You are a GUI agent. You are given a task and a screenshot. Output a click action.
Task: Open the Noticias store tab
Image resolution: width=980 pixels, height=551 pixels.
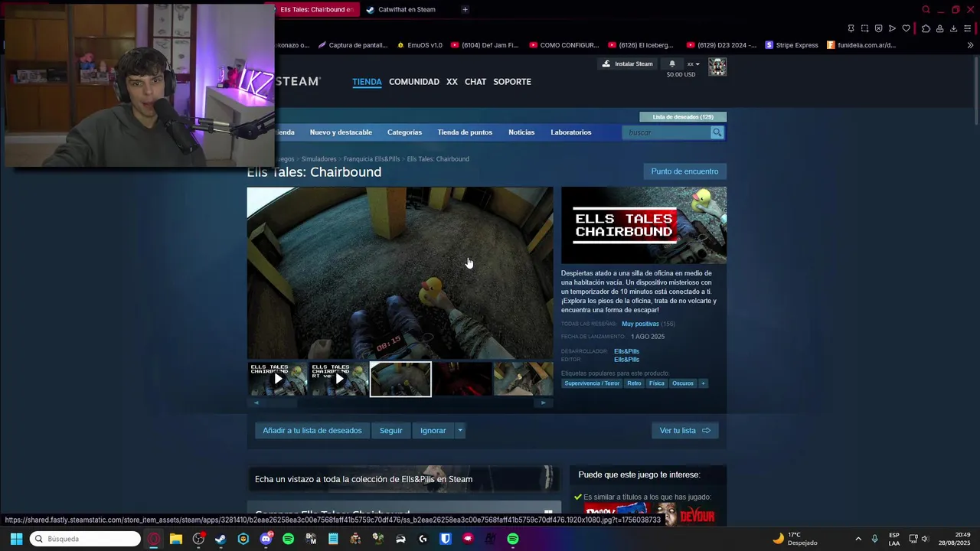coord(521,132)
